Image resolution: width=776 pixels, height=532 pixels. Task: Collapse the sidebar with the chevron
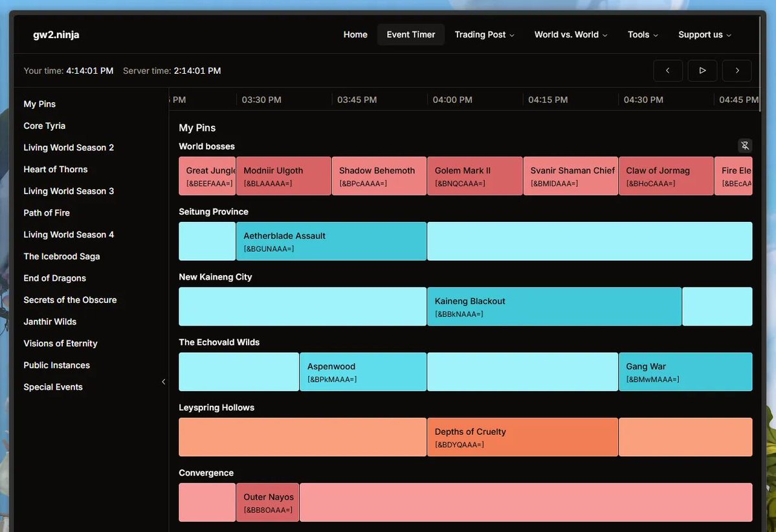tap(163, 382)
